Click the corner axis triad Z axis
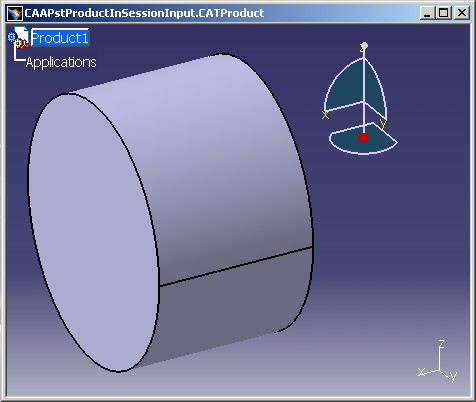476x402 pixels. (440, 354)
